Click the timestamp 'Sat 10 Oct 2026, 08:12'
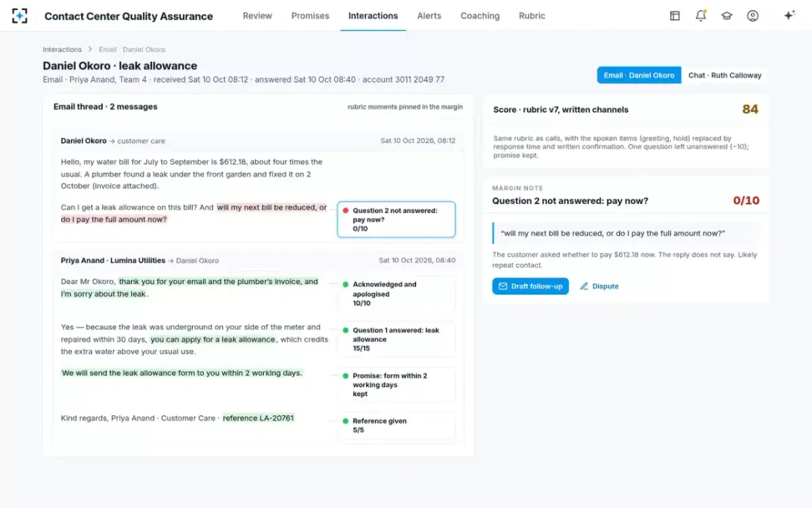The image size is (812, 508). pyautogui.click(x=418, y=141)
